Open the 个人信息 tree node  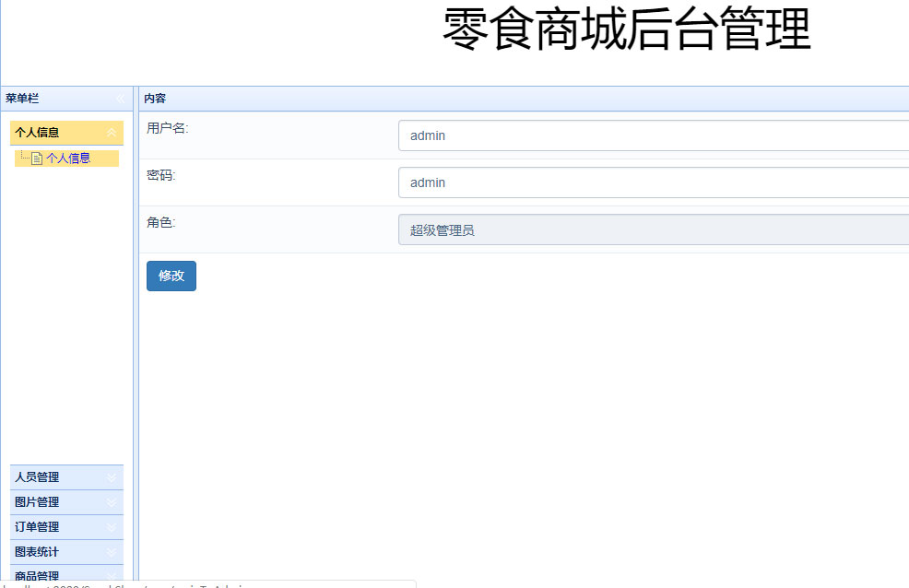(x=68, y=159)
